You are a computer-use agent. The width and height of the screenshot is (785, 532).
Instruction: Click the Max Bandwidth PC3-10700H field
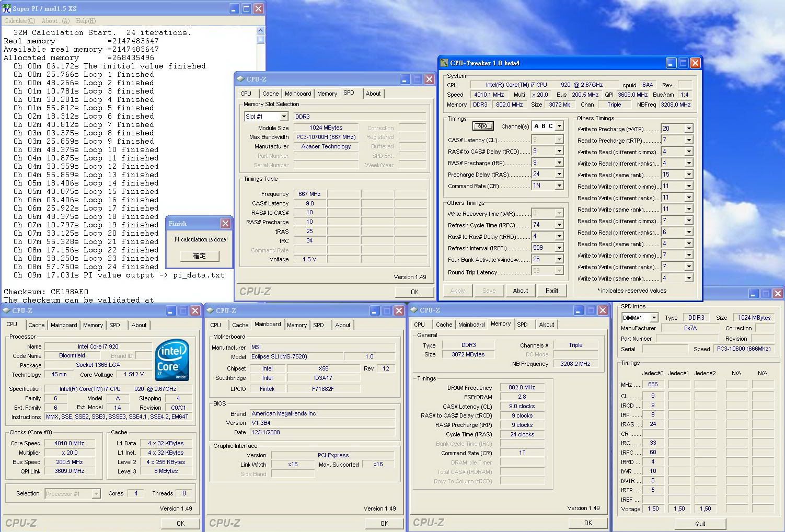pos(326,137)
